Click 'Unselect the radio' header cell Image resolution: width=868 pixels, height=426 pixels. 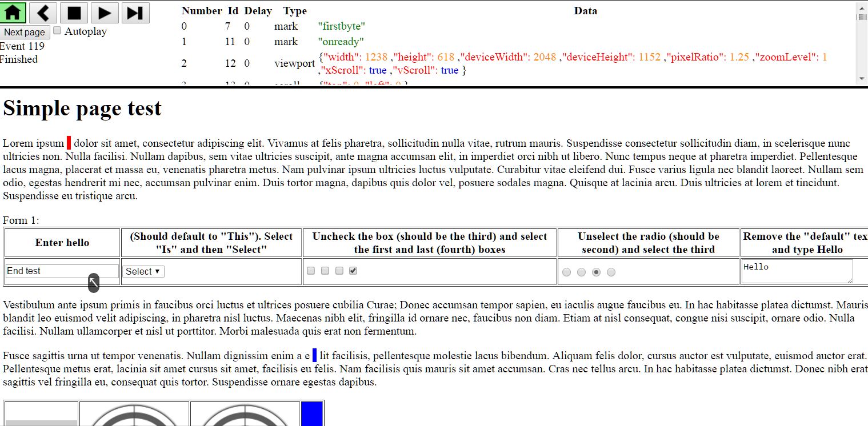pyautogui.click(x=649, y=243)
